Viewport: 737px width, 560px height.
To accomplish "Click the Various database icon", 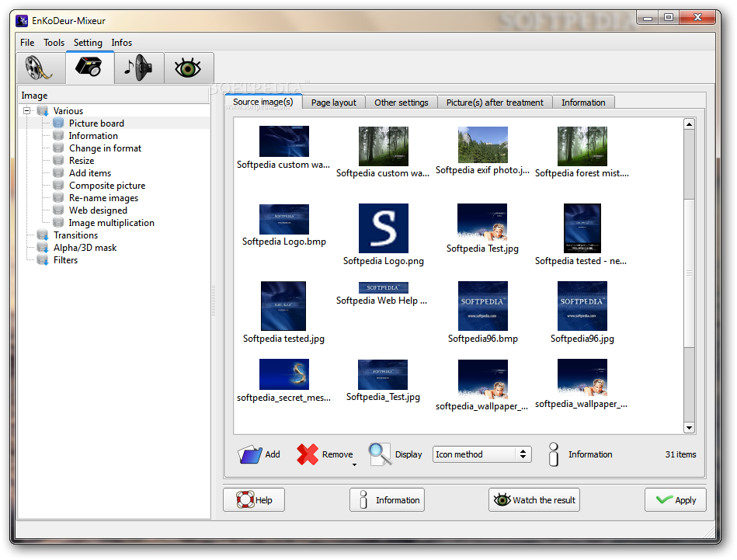I will (43, 111).
